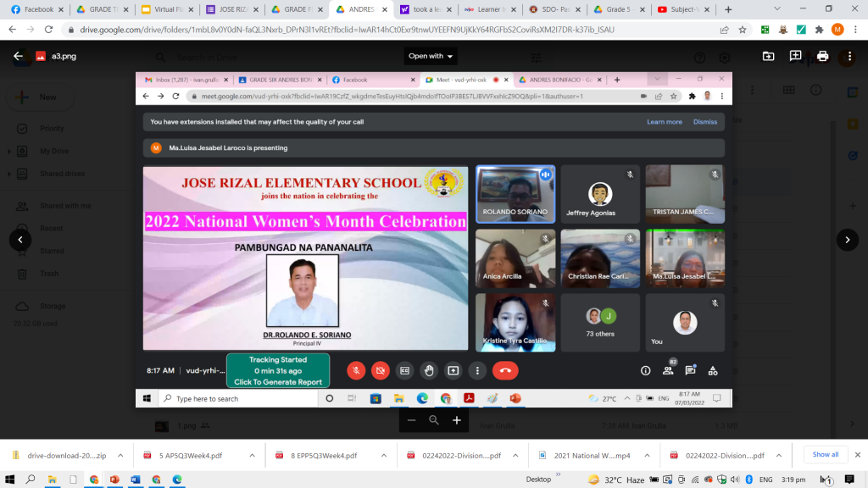
Task: Click the a3.png file name
Action: (64, 57)
